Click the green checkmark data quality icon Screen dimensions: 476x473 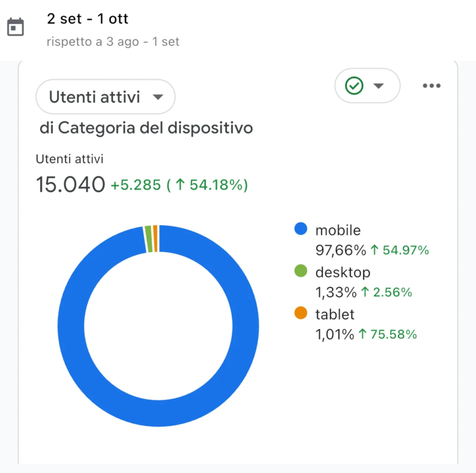(x=354, y=86)
